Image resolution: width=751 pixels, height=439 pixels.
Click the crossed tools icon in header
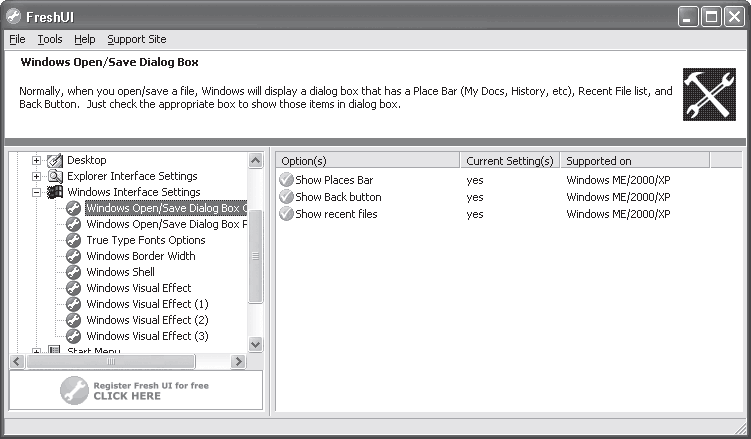(709, 94)
